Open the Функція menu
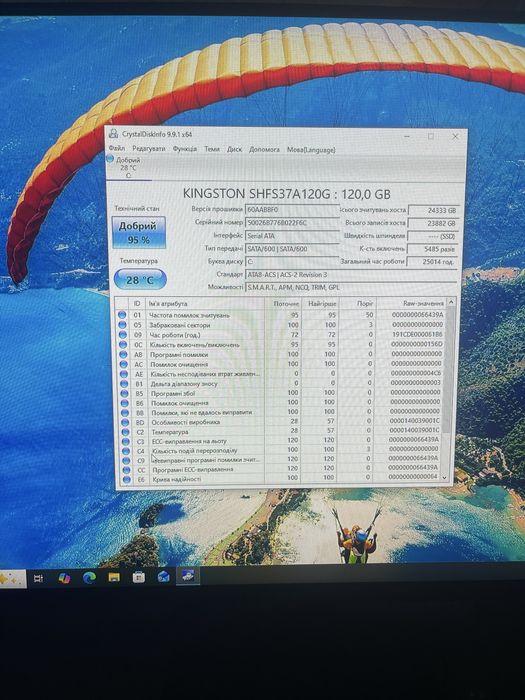 185,149
